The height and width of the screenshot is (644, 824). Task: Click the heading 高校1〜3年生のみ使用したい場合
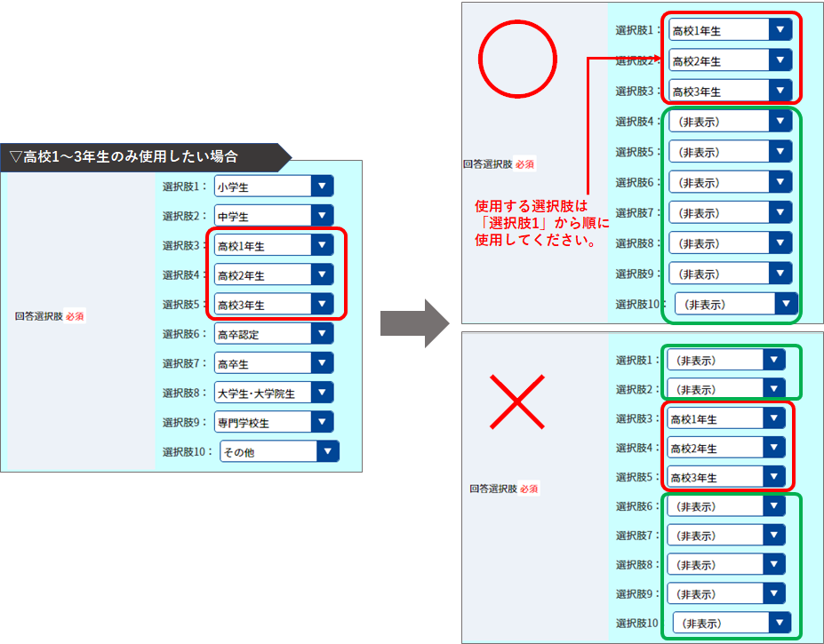coord(131,156)
